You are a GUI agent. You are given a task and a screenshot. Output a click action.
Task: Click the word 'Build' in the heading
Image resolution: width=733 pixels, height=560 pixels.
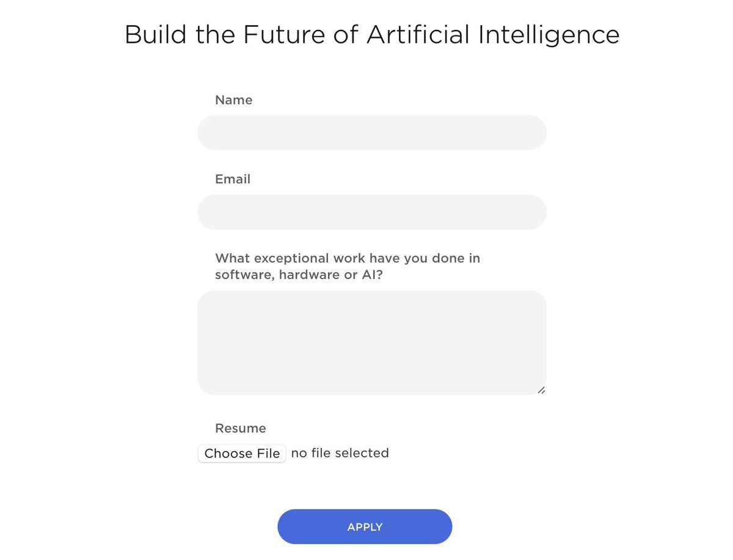pyautogui.click(x=155, y=34)
